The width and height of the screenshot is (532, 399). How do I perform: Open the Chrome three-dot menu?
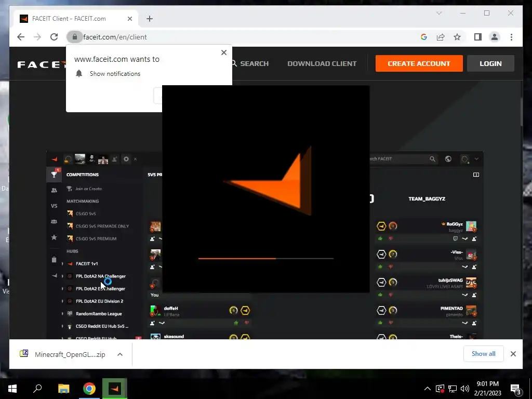tap(511, 37)
